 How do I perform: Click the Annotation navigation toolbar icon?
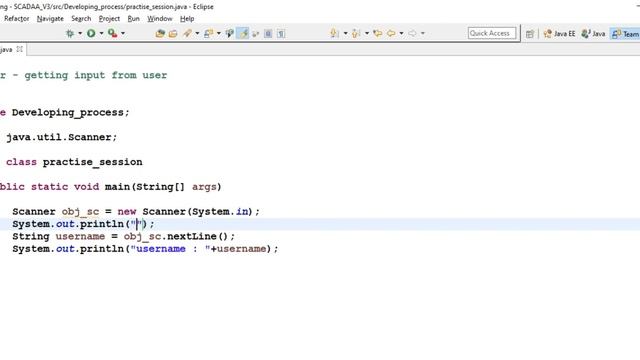click(x=209, y=33)
